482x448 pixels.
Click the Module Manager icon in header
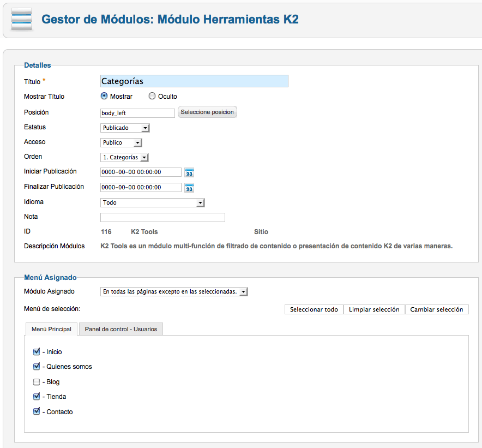pyautogui.click(x=21, y=19)
